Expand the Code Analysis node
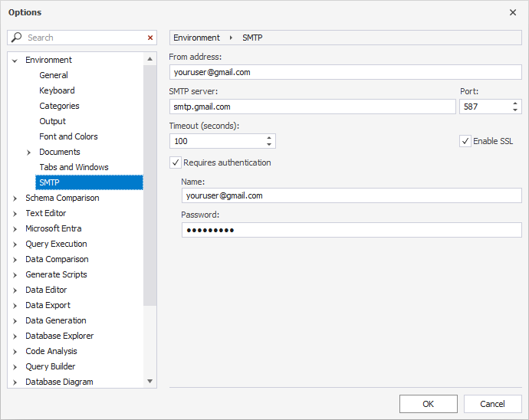Screen dimensions: 529x420 (x=15, y=352)
